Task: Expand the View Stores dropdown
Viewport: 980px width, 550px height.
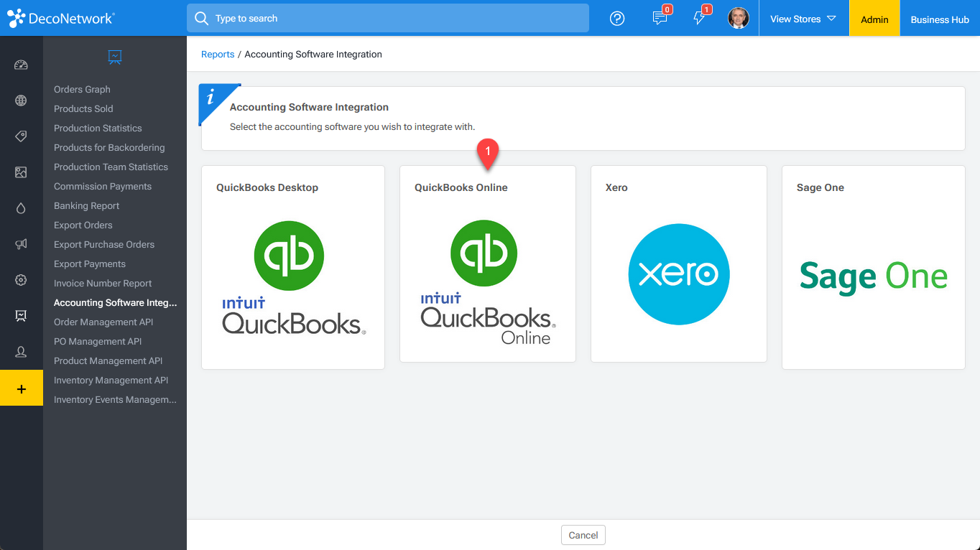Action: pos(803,19)
